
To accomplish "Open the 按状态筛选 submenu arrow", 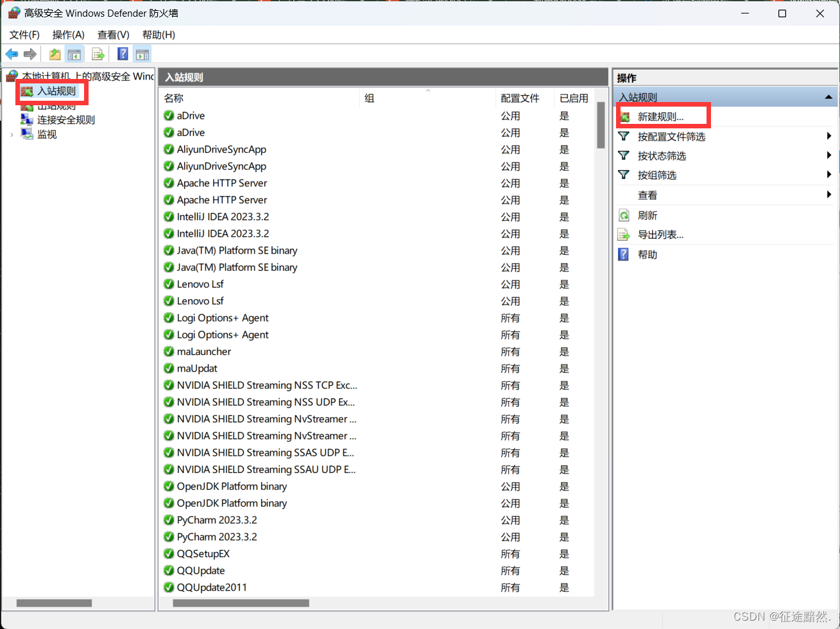I will [x=829, y=155].
